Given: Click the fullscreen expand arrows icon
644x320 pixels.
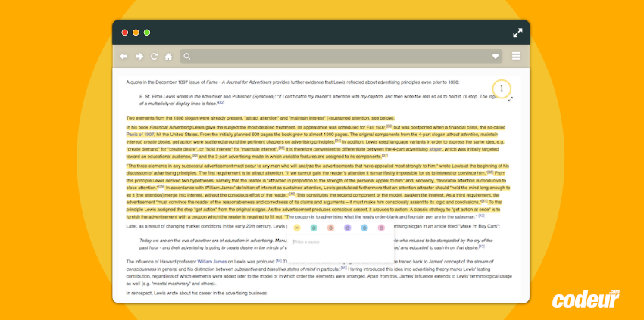Looking at the screenshot, I should (517, 33).
